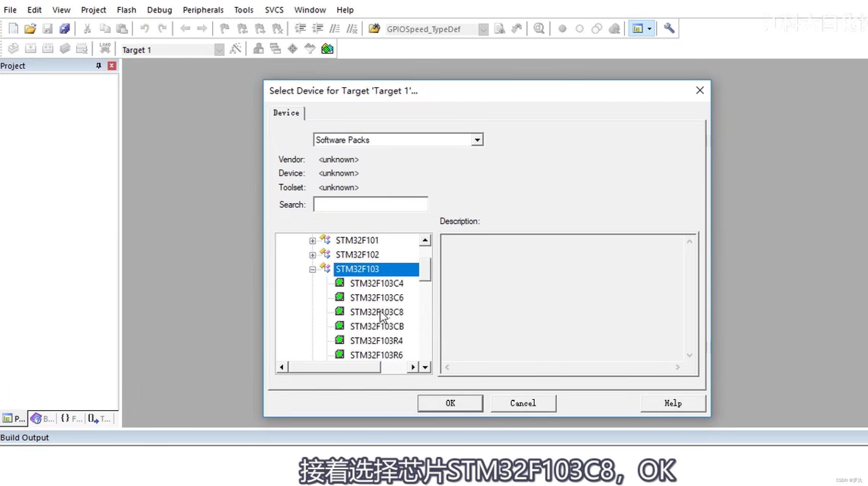Open the Software Packs dropdown
868x486 pixels.
coord(477,140)
